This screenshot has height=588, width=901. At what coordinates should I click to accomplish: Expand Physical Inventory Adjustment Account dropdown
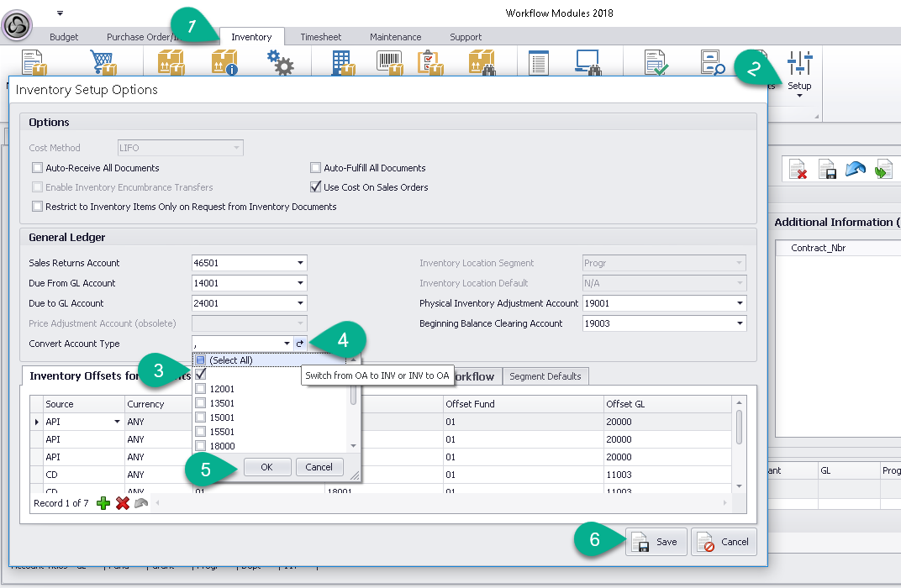pos(740,303)
